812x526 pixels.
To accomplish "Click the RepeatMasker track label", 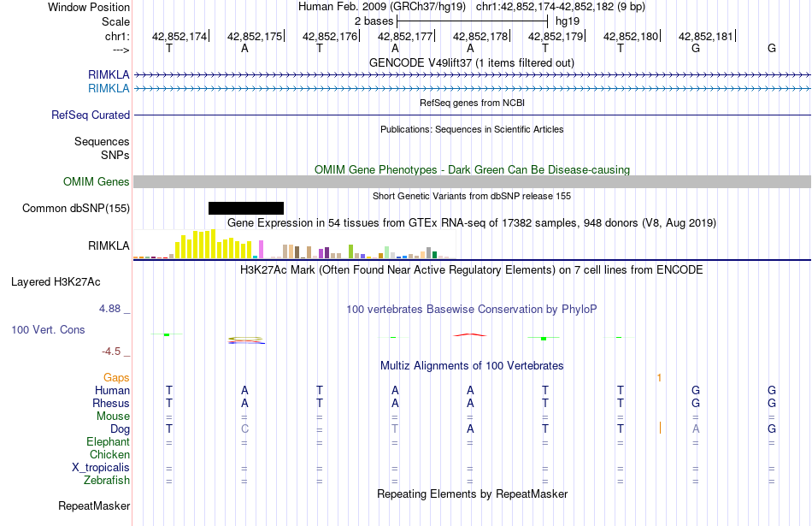I will [94, 505].
